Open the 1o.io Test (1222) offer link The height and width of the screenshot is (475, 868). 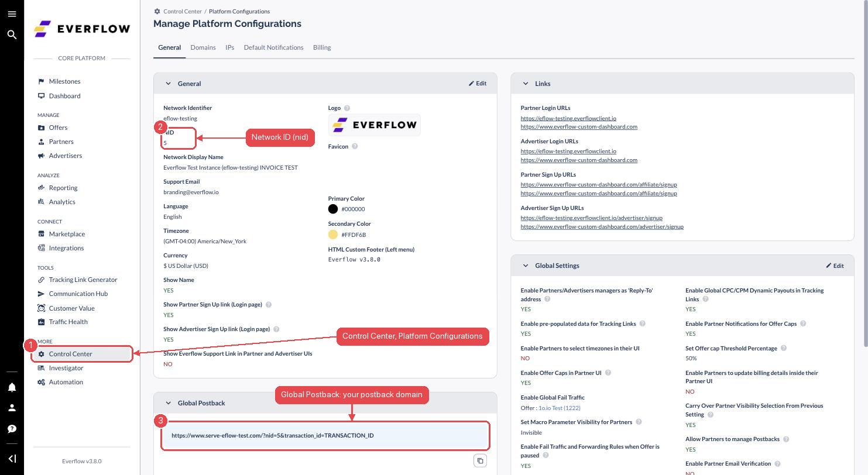559,408
